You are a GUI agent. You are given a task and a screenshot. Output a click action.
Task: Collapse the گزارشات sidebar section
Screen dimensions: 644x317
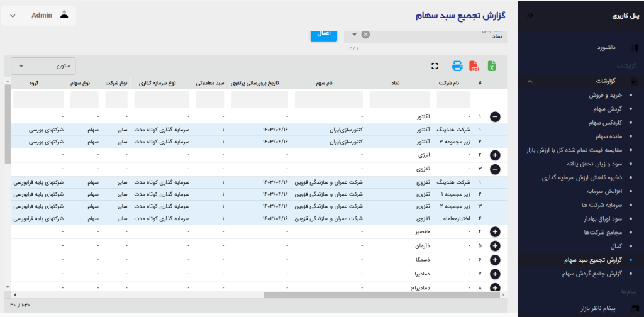coord(530,81)
